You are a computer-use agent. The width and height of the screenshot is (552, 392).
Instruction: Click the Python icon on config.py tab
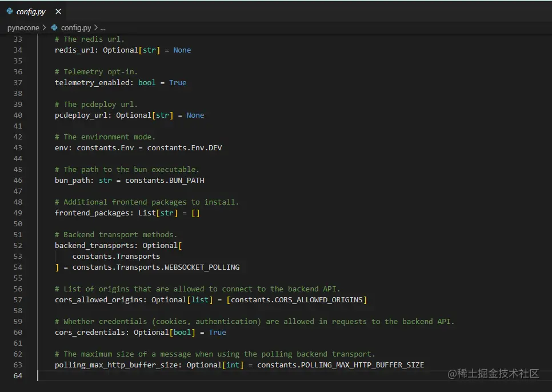pyautogui.click(x=10, y=11)
